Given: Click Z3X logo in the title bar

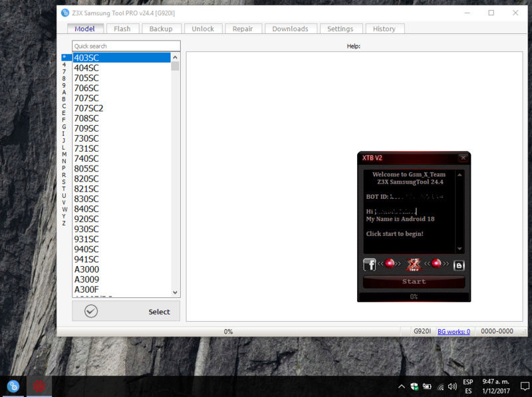Looking at the screenshot, I should point(65,13).
